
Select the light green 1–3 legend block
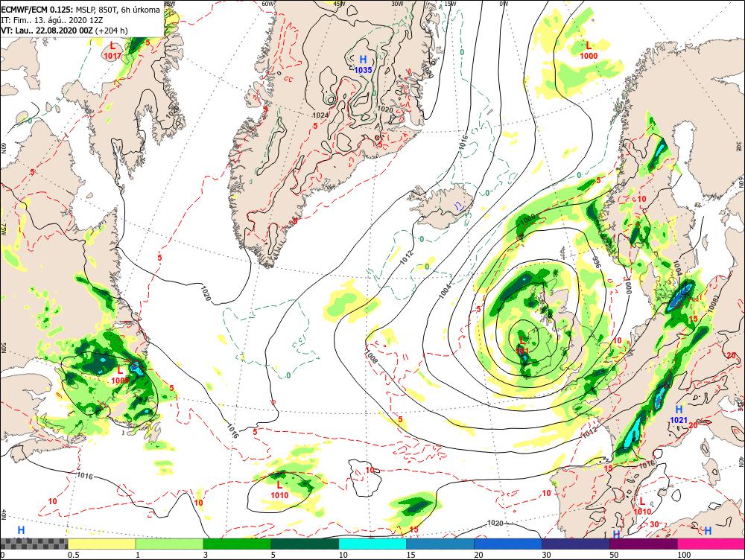[170, 544]
